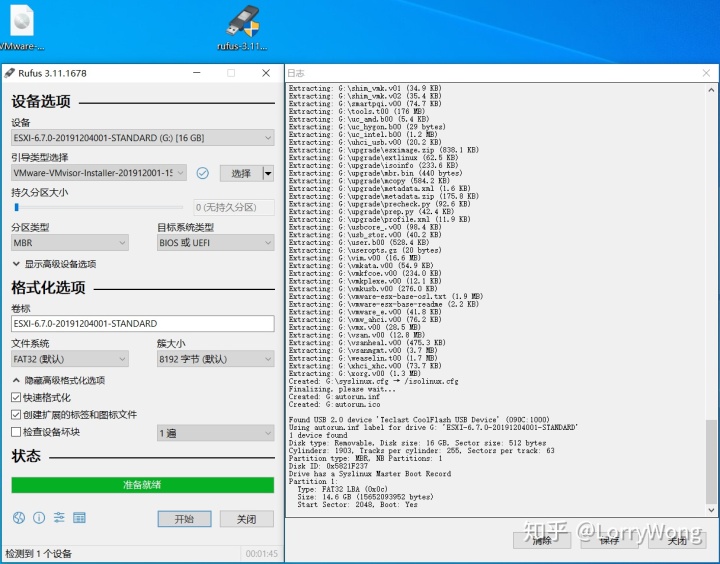The width and height of the screenshot is (720, 564).
Task: Click the 保存 save button in log window
Action: (609, 541)
